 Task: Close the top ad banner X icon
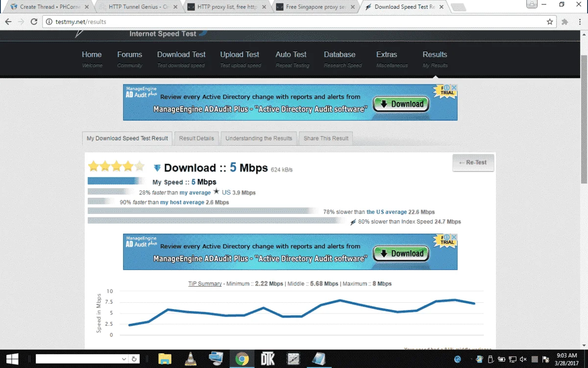point(454,87)
